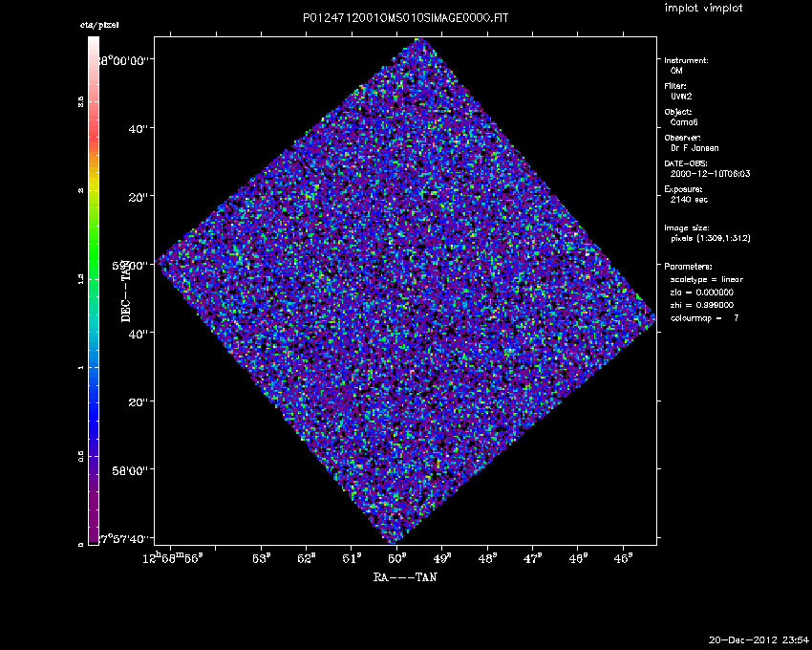
Task: Select the 'Exposure:' label
Action: click(x=683, y=189)
